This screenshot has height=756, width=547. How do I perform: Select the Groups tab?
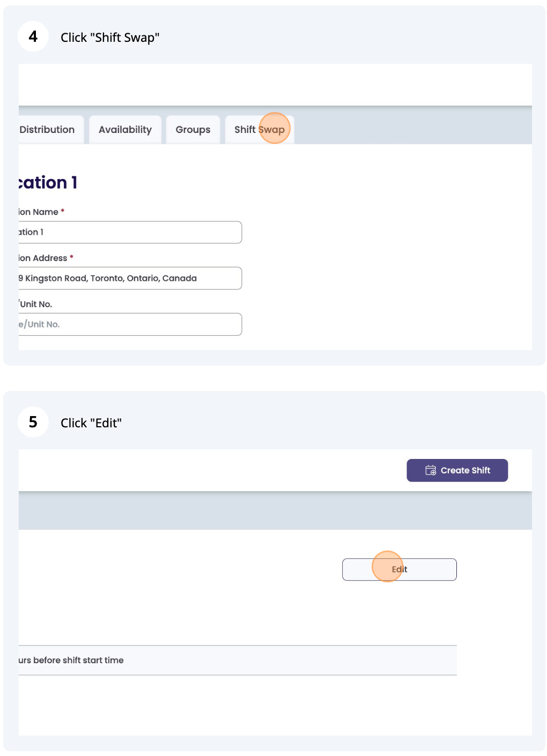click(193, 130)
